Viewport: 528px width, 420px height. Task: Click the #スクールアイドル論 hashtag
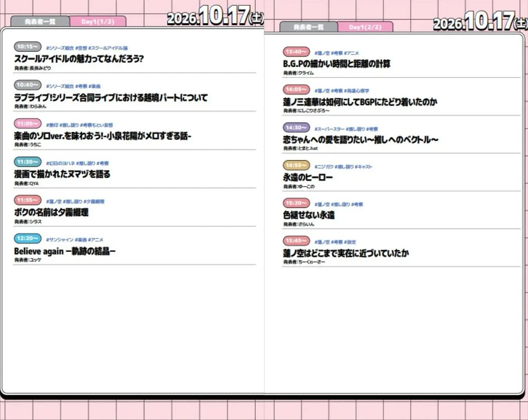(108, 48)
